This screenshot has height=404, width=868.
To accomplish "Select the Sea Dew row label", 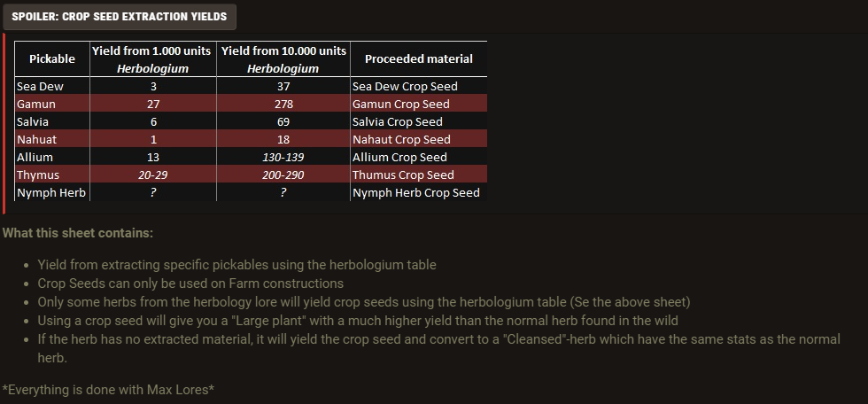I will tap(52, 86).
